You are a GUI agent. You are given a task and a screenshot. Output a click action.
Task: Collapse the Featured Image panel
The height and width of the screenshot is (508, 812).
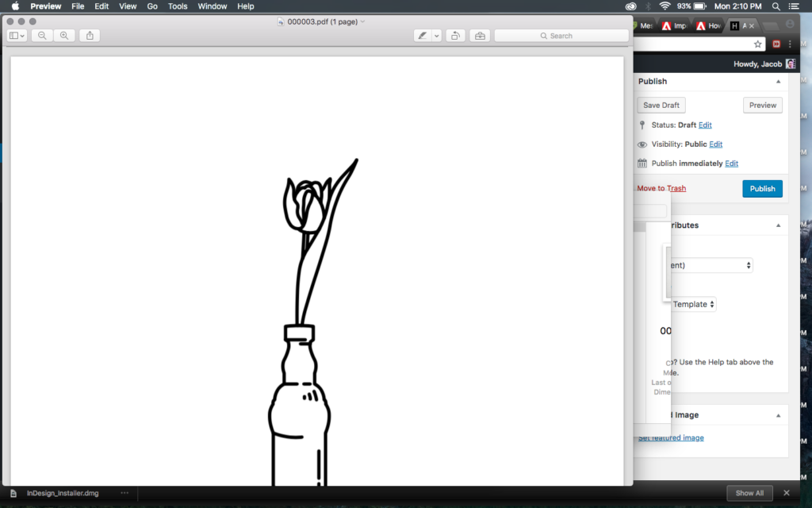coord(778,415)
